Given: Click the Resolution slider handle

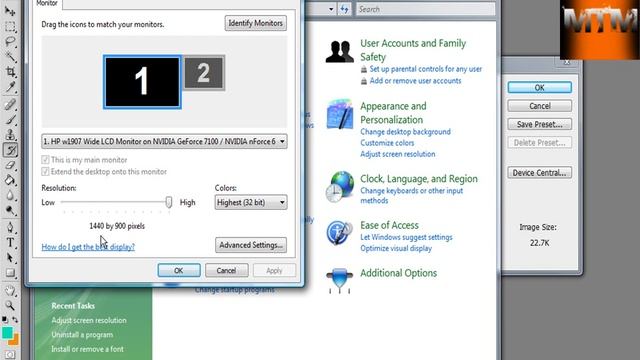Looking at the screenshot, I should [x=169, y=202].
